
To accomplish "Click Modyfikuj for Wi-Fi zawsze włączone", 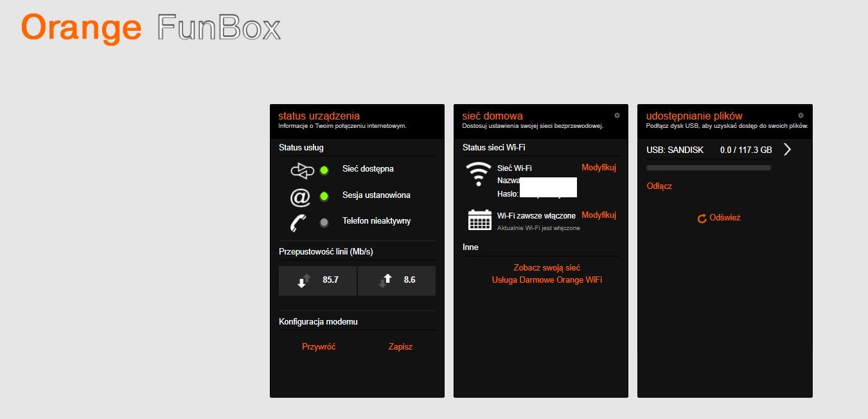I will (599, 215).
